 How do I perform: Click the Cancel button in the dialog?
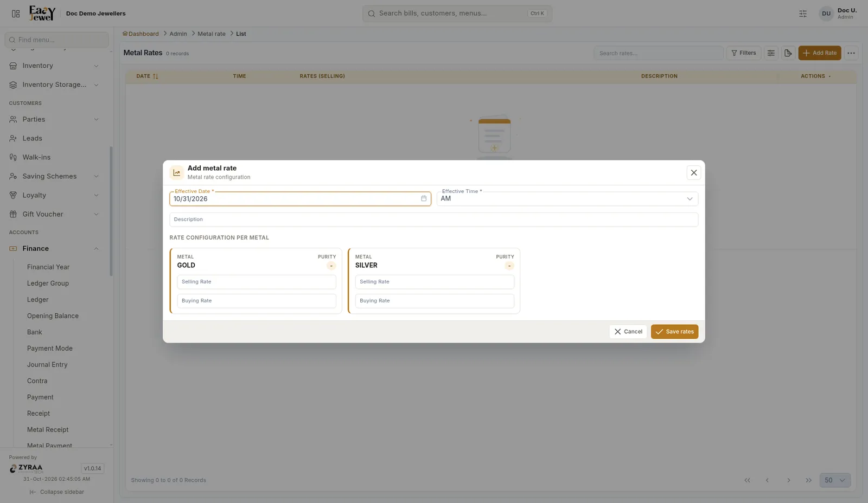pyautogui.click(x=628, y=332)
